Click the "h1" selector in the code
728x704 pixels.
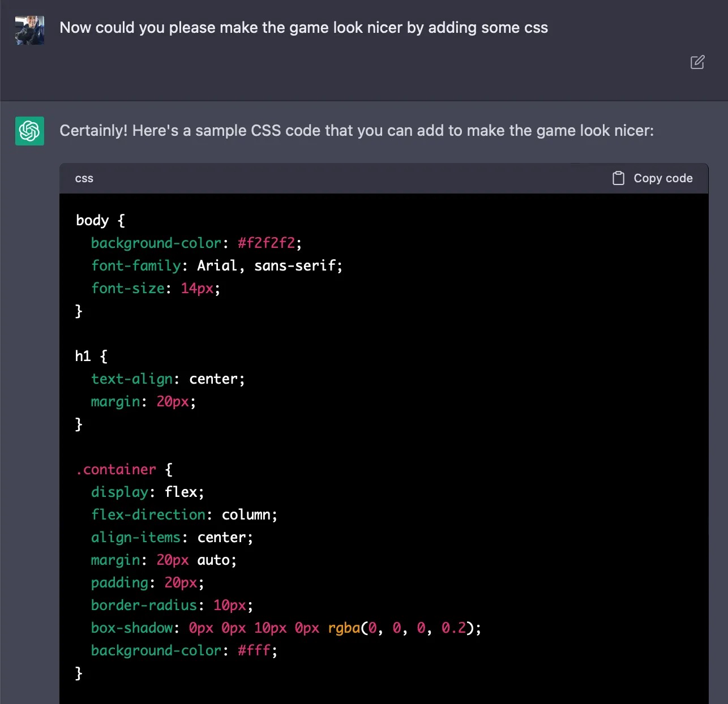[83, 356]
